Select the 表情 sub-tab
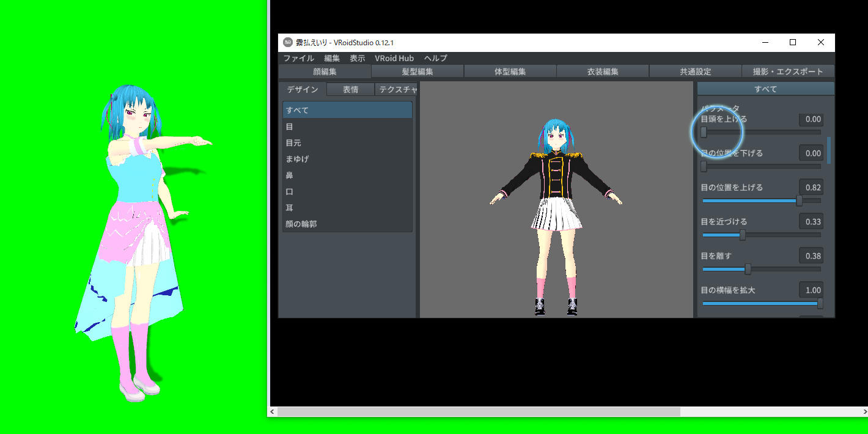Image resolution: width=868 pixels, height=434 pixels. coord(350,89)
